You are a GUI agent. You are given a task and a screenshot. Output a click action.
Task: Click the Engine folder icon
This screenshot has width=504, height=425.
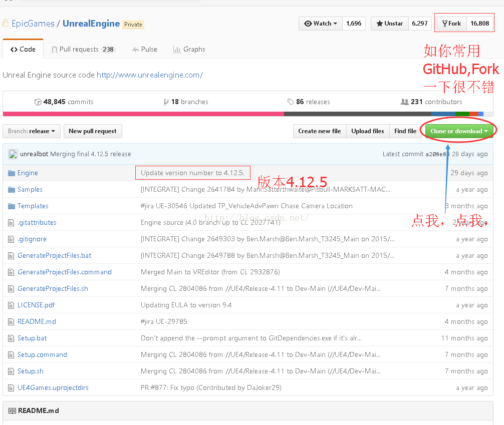(11, 173)
